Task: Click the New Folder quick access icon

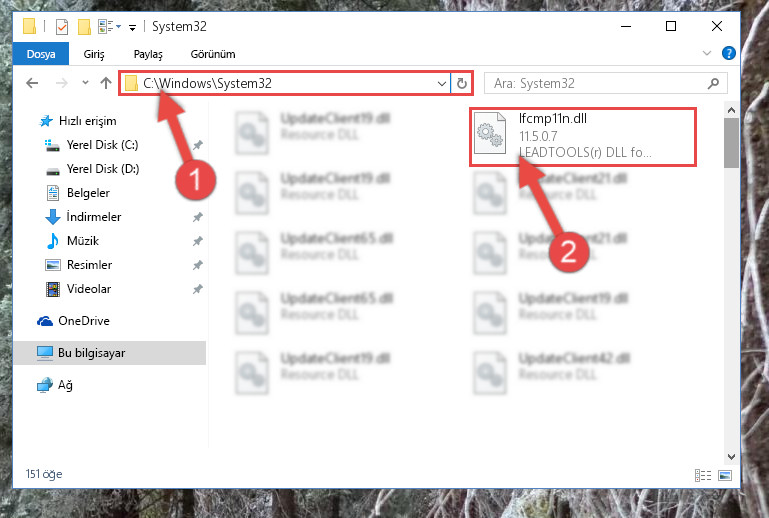Action: click(x=84, y=26)
